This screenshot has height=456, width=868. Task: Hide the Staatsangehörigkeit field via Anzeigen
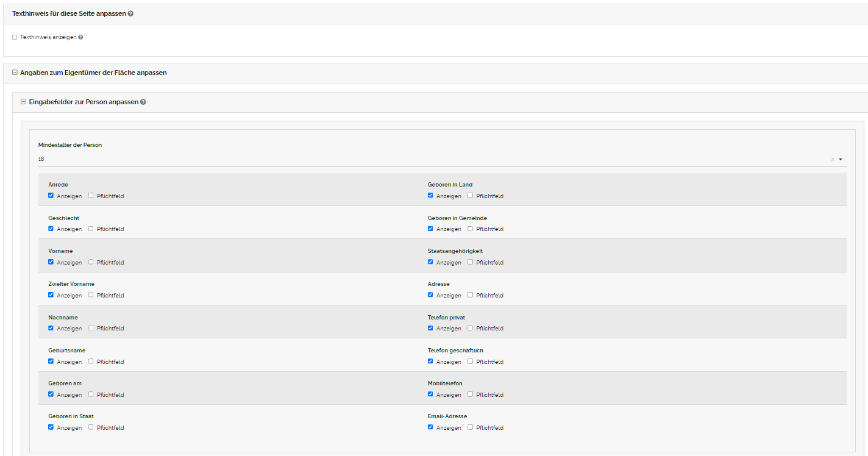coord(430,262)
